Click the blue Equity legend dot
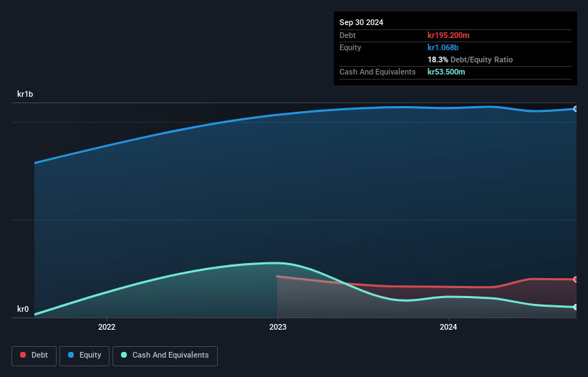This screenshot has width=588, height=377. [71, 355]
